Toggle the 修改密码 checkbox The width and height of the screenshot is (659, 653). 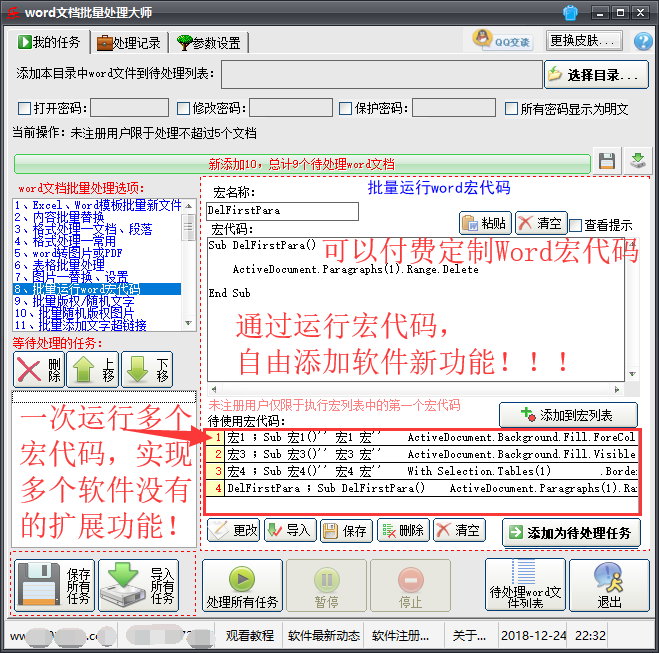(x=183, y=109)
